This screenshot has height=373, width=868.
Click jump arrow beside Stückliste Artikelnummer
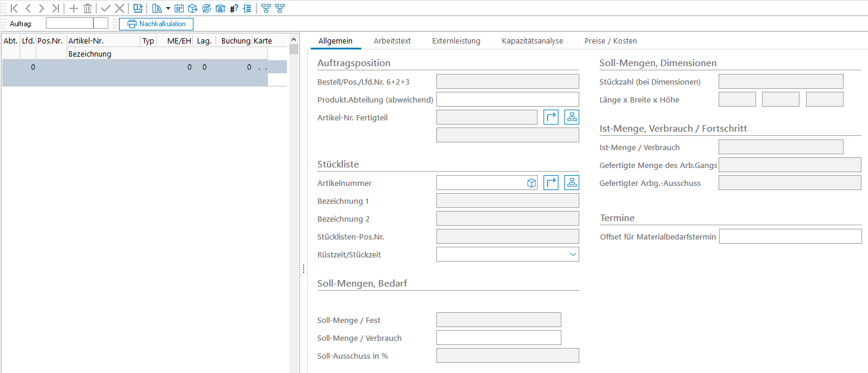point(551,183)
